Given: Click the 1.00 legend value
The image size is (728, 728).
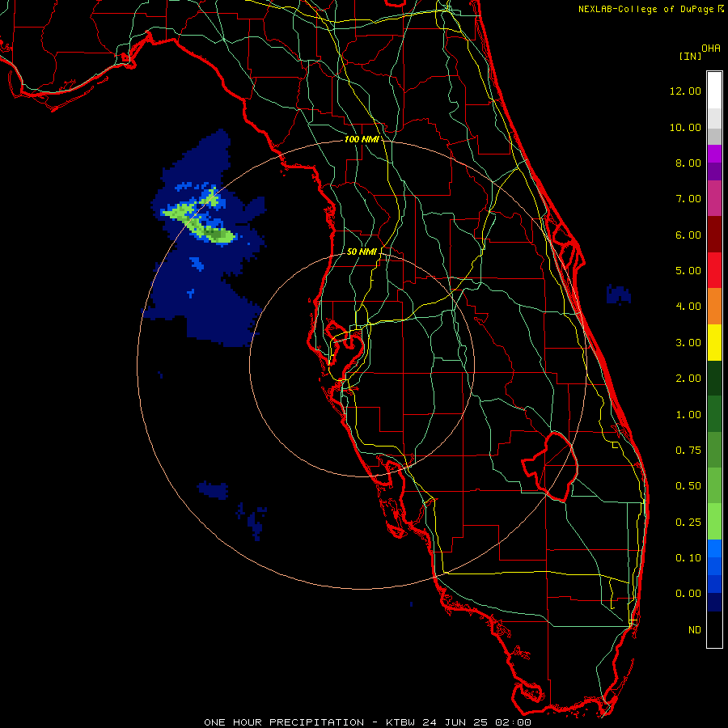Looking at the screenshot, I should pyautogui.click(x=688, y=415).
